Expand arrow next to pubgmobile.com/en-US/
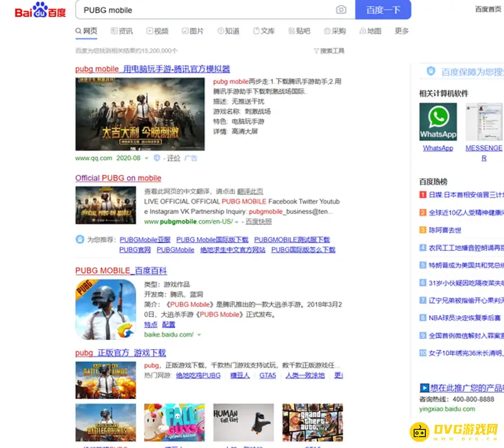Image resolution: width=504 pixels, height=448 pixels. point(237,222)
